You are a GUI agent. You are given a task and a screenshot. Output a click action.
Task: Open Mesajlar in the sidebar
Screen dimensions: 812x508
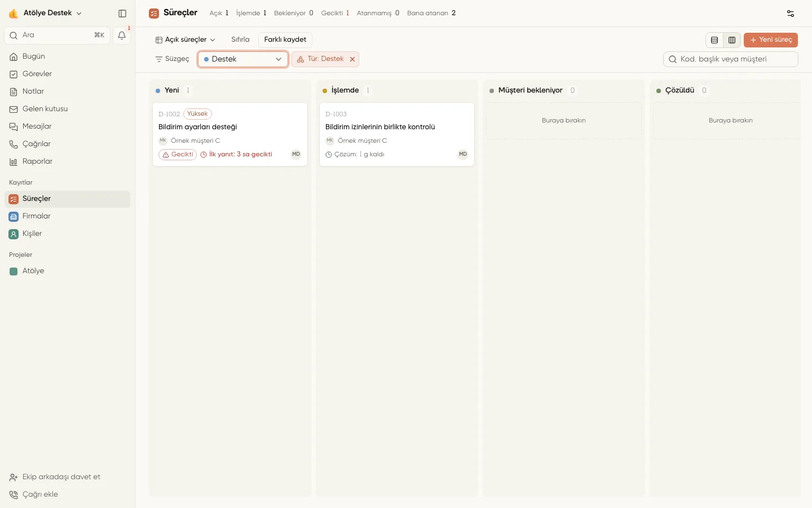click(67, 126)
